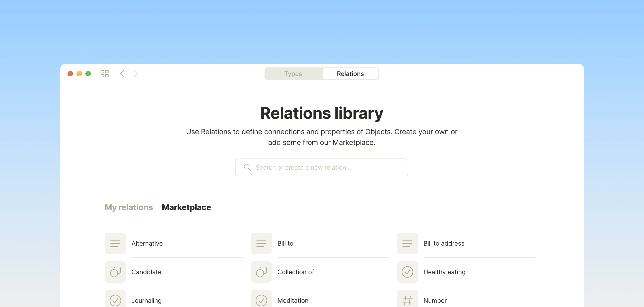Maximize the window with green button
644x307 pixels.
(x=88, y=74)
